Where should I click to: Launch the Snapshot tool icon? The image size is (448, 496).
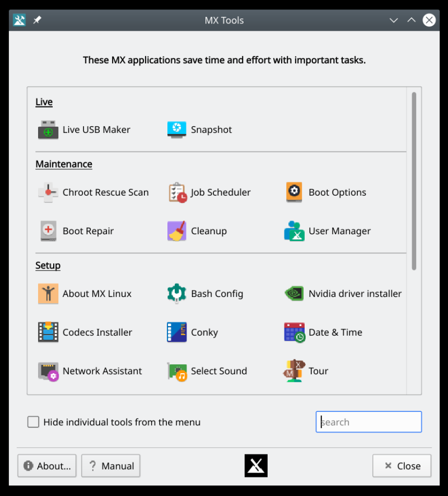177,129
